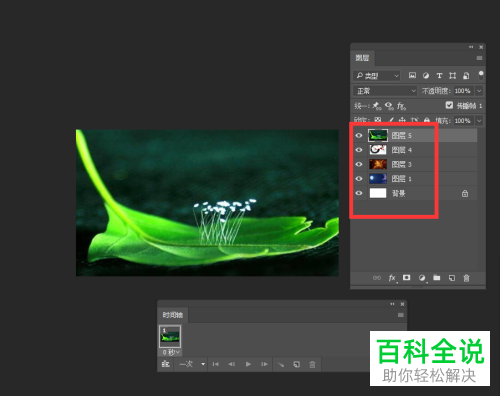Select the 图层 panel tab
The image size is (500, 396).
(362, 58)
